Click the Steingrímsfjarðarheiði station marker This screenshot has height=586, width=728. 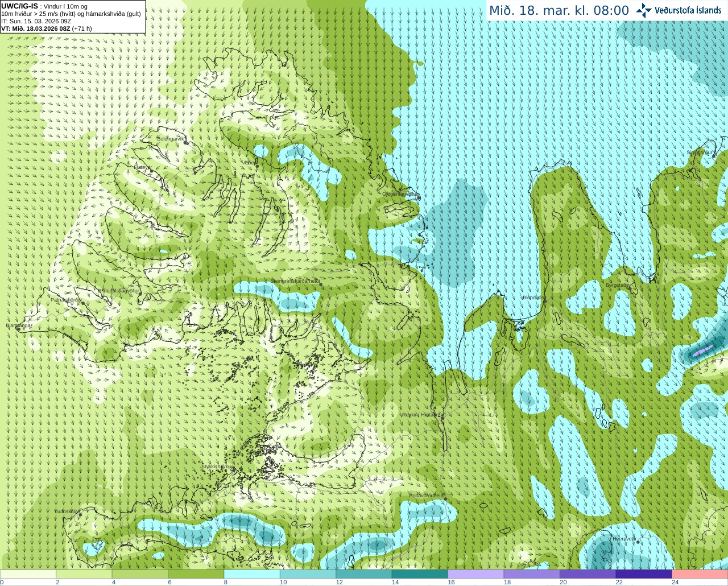321,284
